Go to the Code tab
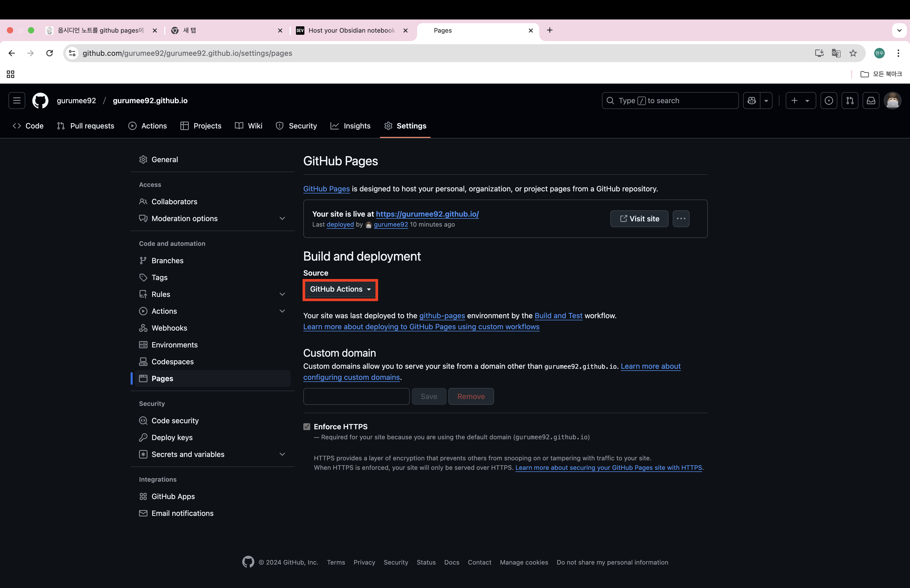The height and width of the screenshot is (588, 910). pos(28,126)
